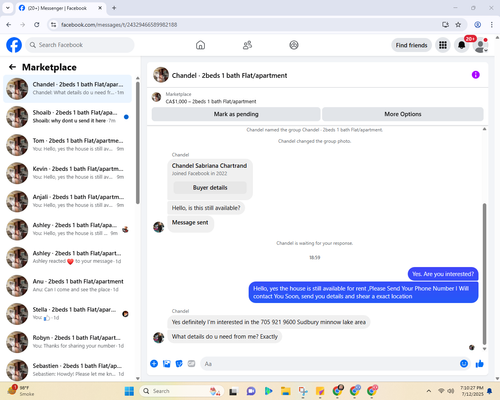Close the Messenger Facebook tab
The image size is (500, 400).
coord(100,8)
